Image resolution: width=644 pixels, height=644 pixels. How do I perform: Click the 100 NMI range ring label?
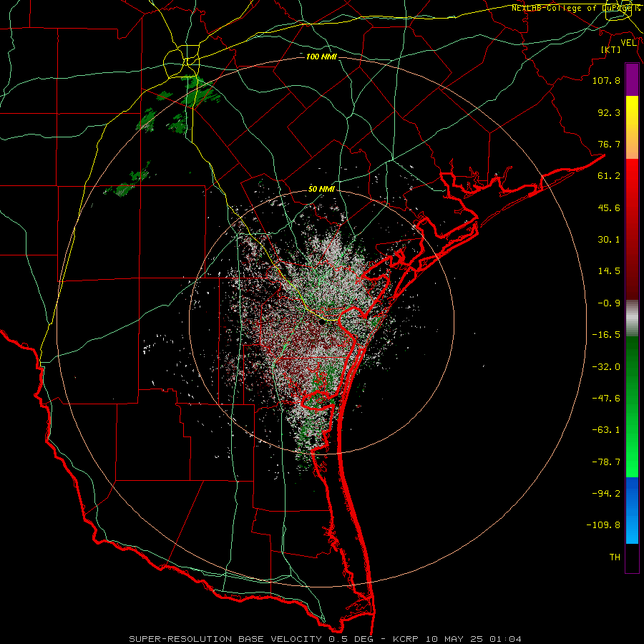[321, 57]
